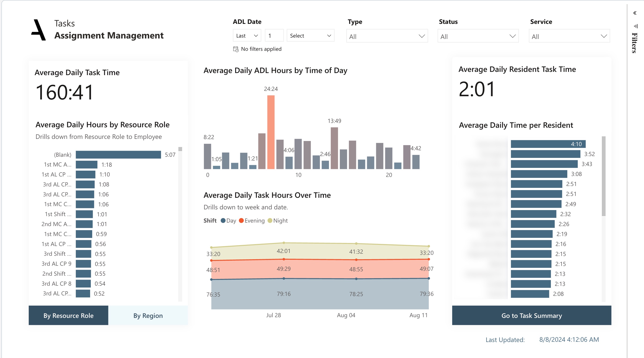Viewport: 644px width, 358px height.
Task: Click the highlighted 24:24 peak bar
Action: (x=271, y=132)
